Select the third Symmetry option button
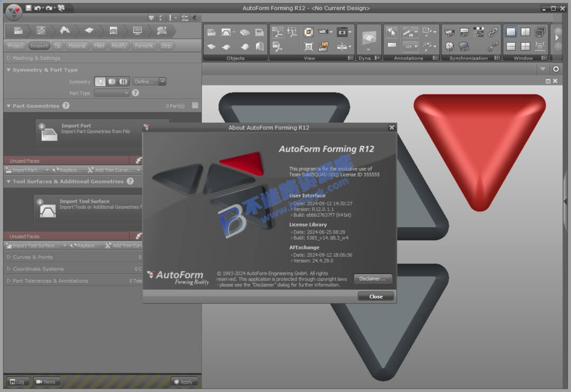571x392 pixels. click(123, 81)
